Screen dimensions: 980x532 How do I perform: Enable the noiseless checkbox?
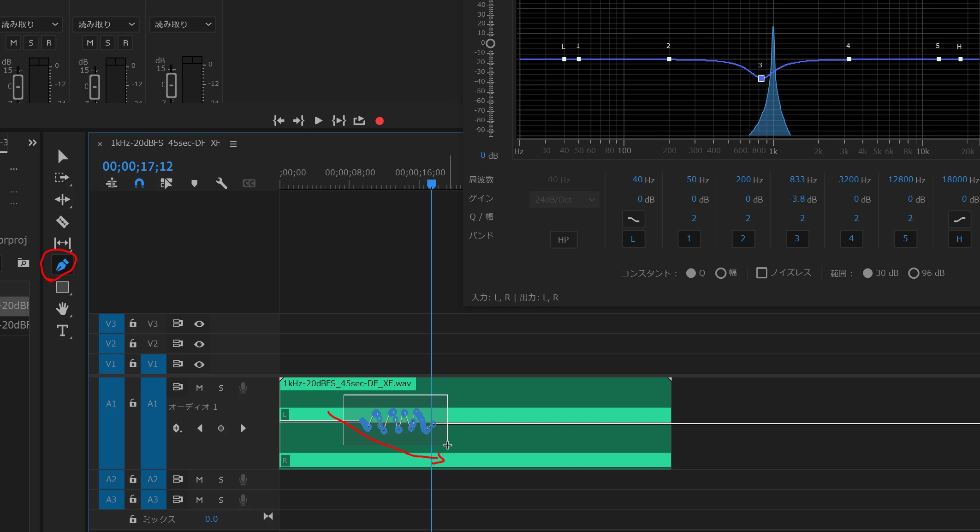click(x=761, y=273)
